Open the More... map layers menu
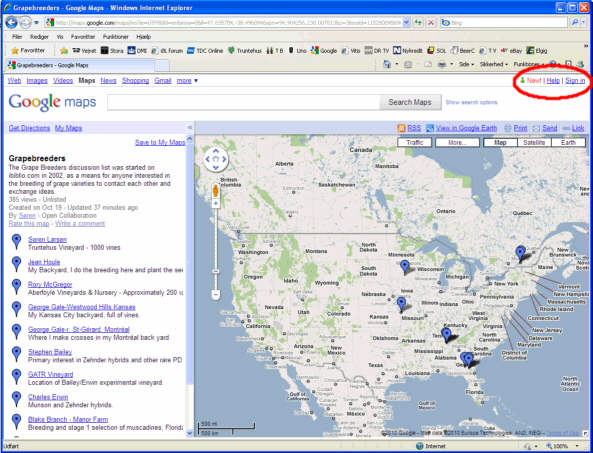Screen dimensions: 593x453 coord(457,142)
